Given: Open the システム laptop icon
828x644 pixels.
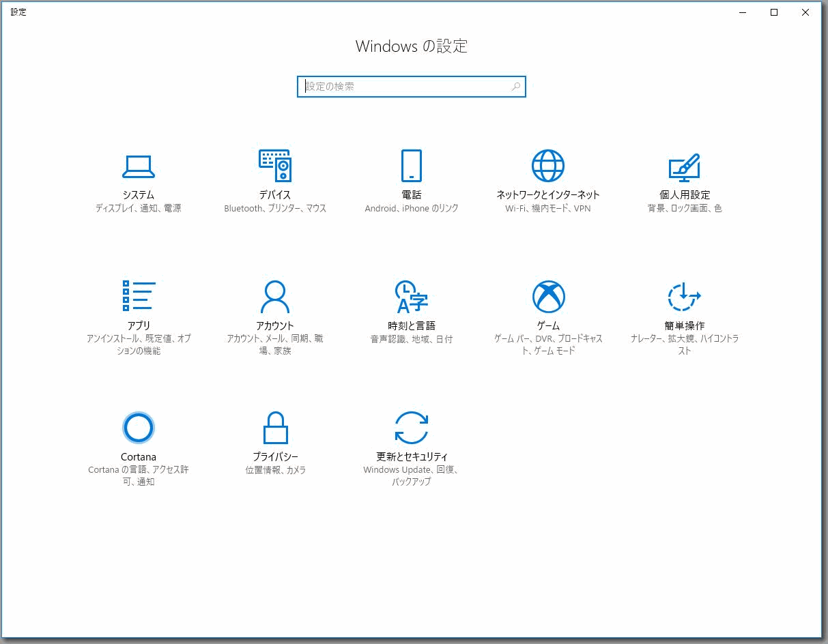Looking at the screenshot, I should 139,166.
